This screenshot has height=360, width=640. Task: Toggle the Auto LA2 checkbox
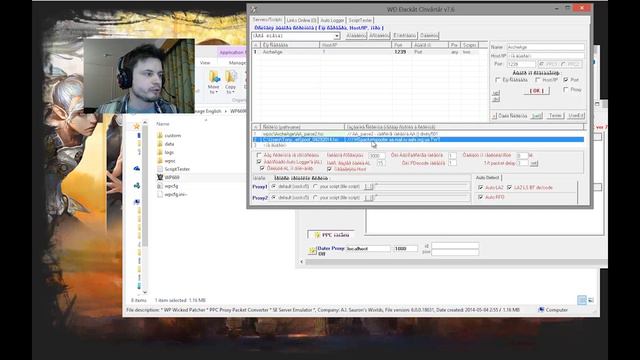tap(480, 187)
